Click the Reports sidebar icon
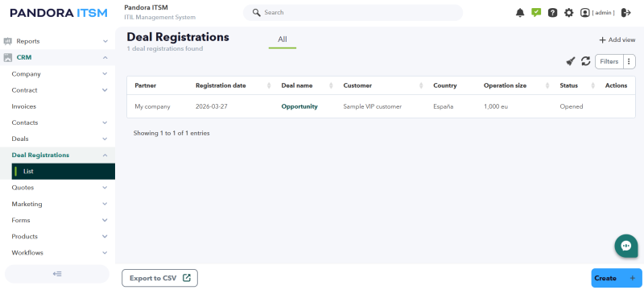The height and width of the screenshot is (290, 644). point(7,42)
